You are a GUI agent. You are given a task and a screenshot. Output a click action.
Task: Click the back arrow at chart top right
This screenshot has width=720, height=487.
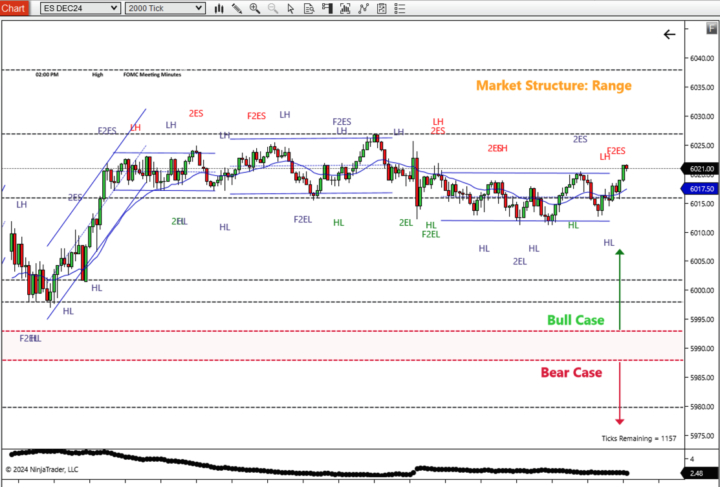(669, 34)
